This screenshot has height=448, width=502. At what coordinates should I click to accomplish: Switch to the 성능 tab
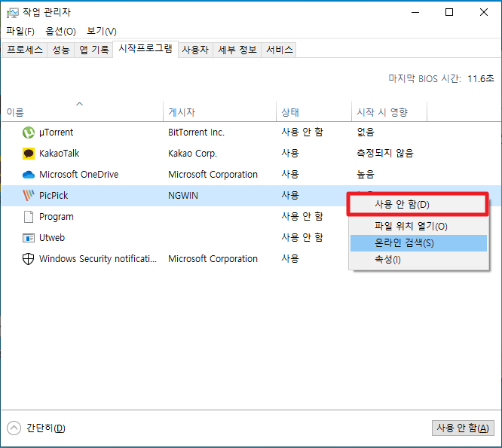click(61, 50)
